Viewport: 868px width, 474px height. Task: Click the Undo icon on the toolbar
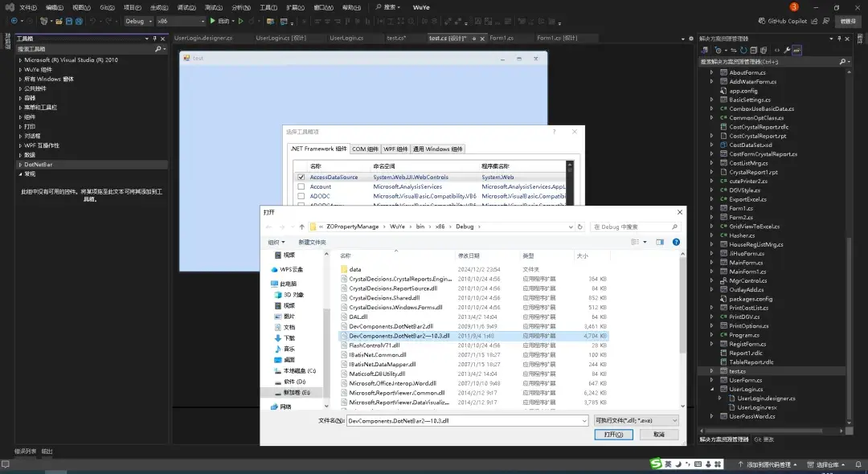(x=93, y=21)
